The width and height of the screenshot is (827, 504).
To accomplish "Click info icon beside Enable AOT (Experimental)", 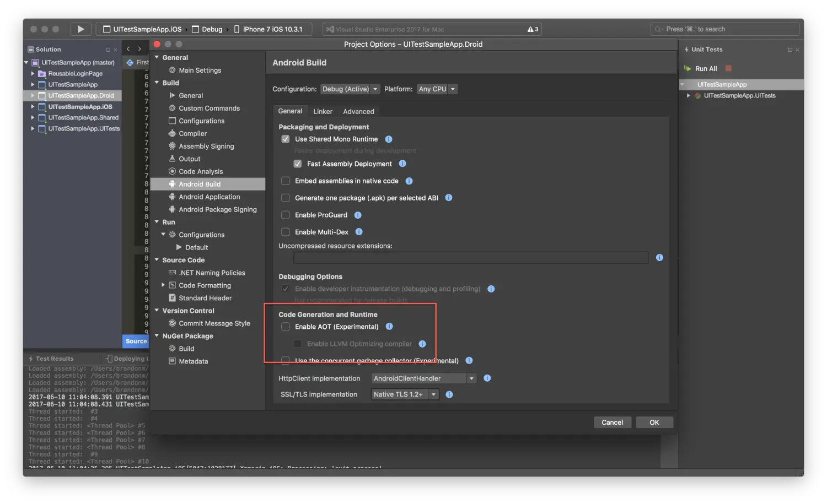I will click(x=389, y=327).
